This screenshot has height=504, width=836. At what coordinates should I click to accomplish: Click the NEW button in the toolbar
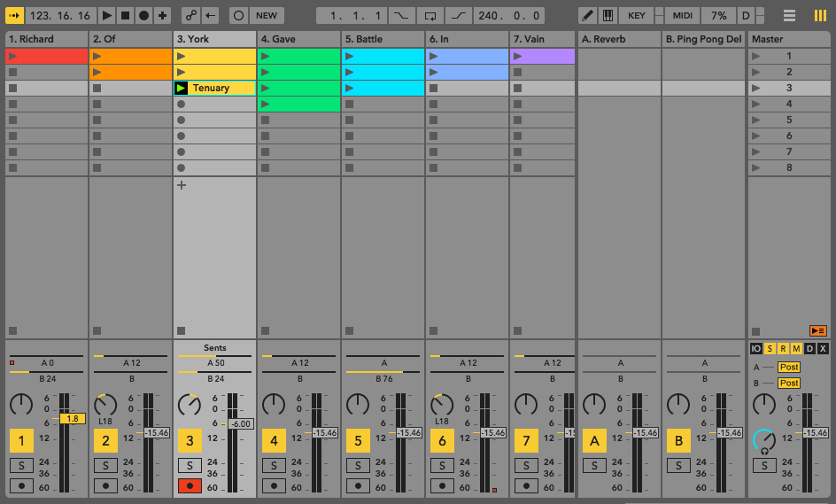point(267,15)
